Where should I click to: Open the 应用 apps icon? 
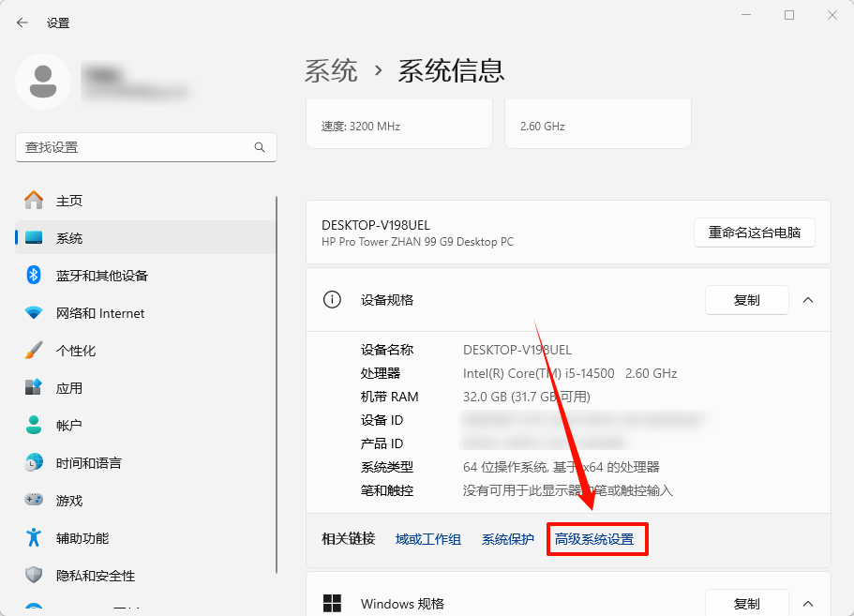(34, 388)
